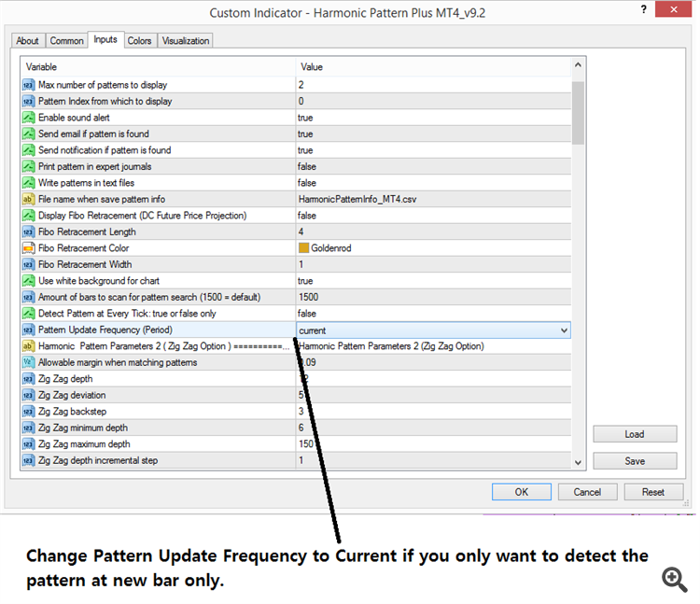The height and width of the screenshot is (604, 700).
Task: Click the vertical scrollbar thumb in inputs list
Action: coord(578,113)
